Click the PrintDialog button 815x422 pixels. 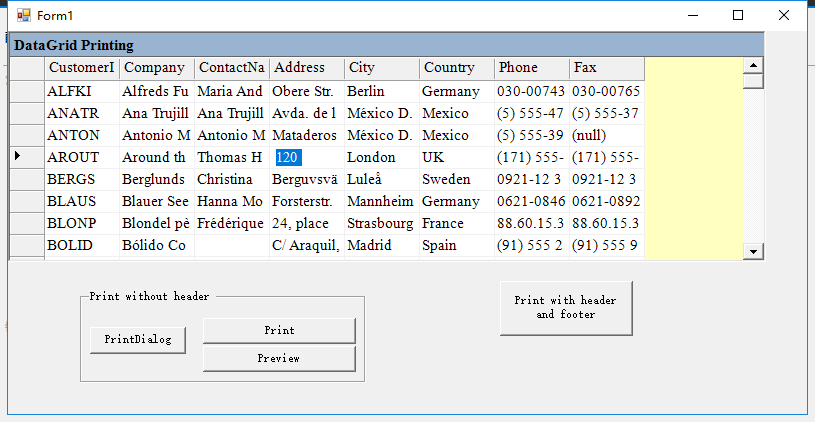click(138, 340)
